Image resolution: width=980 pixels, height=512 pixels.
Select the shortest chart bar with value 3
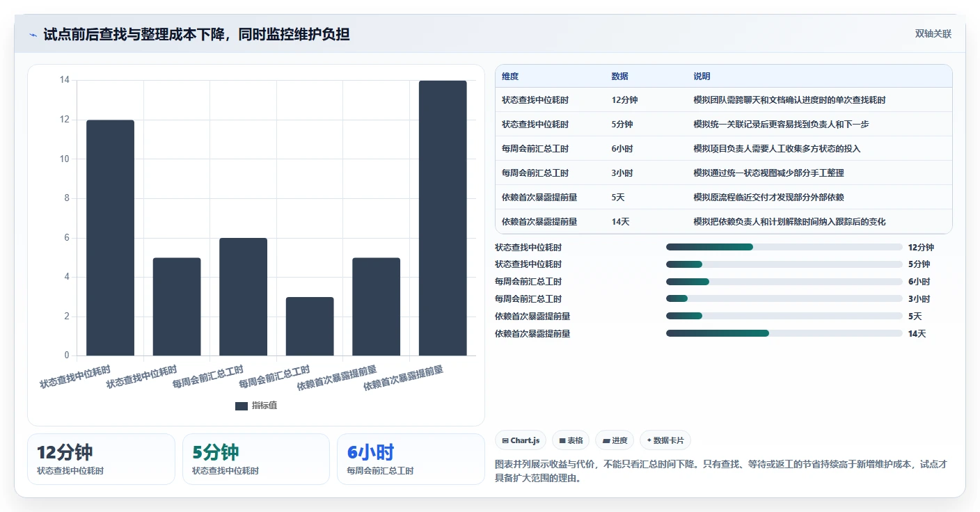310,326
